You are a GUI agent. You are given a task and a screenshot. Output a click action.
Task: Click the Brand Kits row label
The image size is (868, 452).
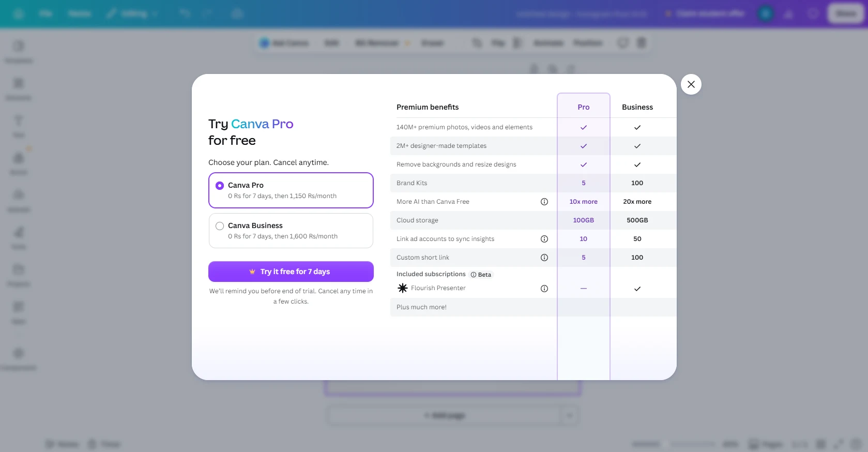[412, 183]
